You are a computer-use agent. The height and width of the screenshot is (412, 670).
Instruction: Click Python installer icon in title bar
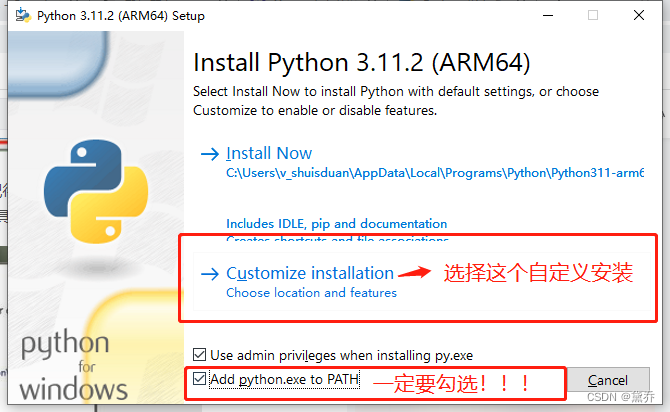coord(23,16)
